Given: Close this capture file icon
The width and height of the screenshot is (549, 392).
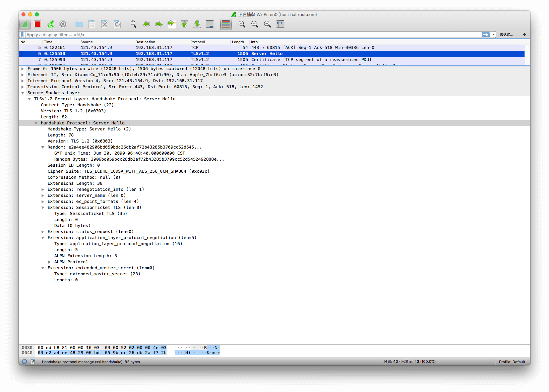Looking at the screenshot, I should (105, 24).
